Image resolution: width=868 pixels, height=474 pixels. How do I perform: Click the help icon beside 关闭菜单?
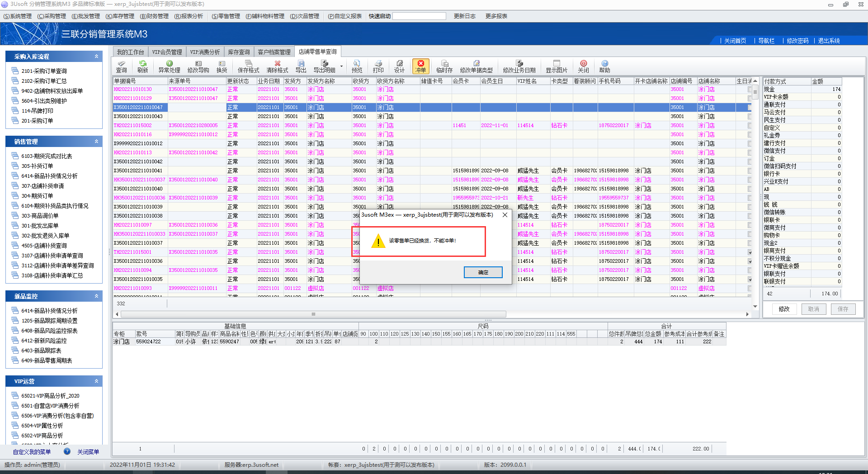(x=67, y=451)
